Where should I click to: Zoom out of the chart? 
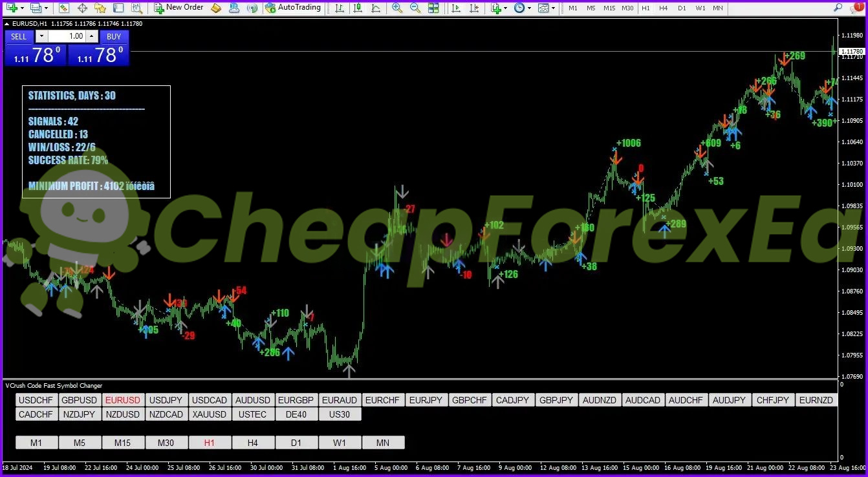click(x=415, y=8)
